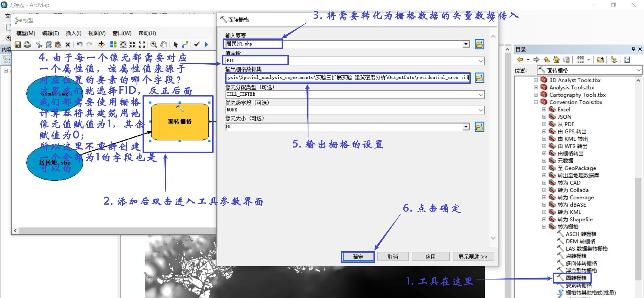
Task: Open the priority field NONE dropdown
Action: pos(481,110)
